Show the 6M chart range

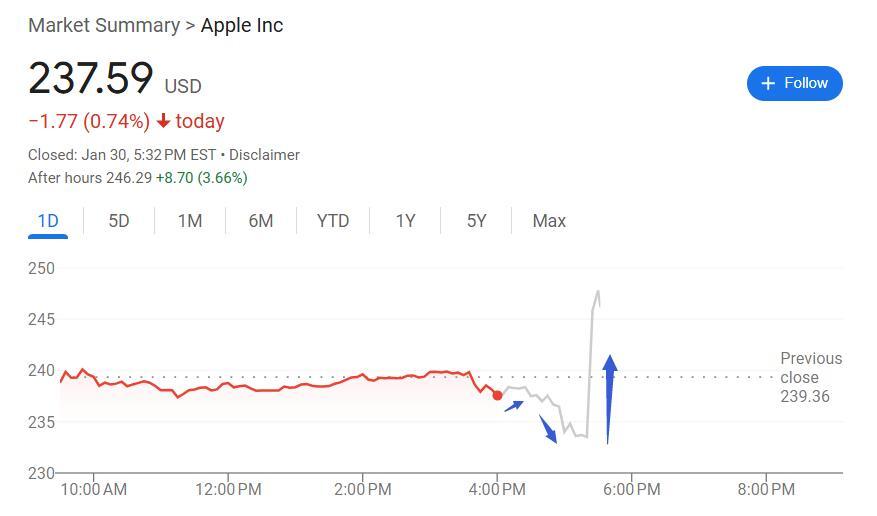261,221
